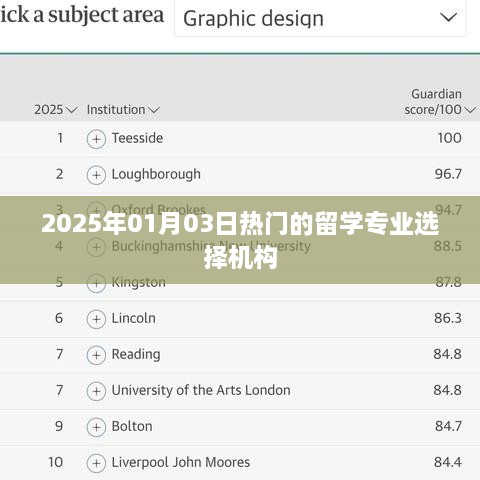Click rank number 9
This screenshot has height=480, width=480.
coord(59,426)
